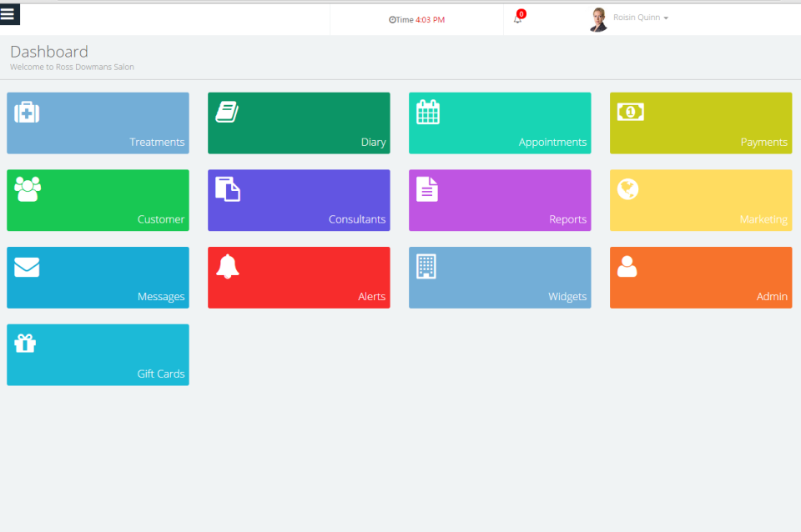Click the building icon on Widgets
Viewport: 801px width, 532px height.
coord(426,267)
